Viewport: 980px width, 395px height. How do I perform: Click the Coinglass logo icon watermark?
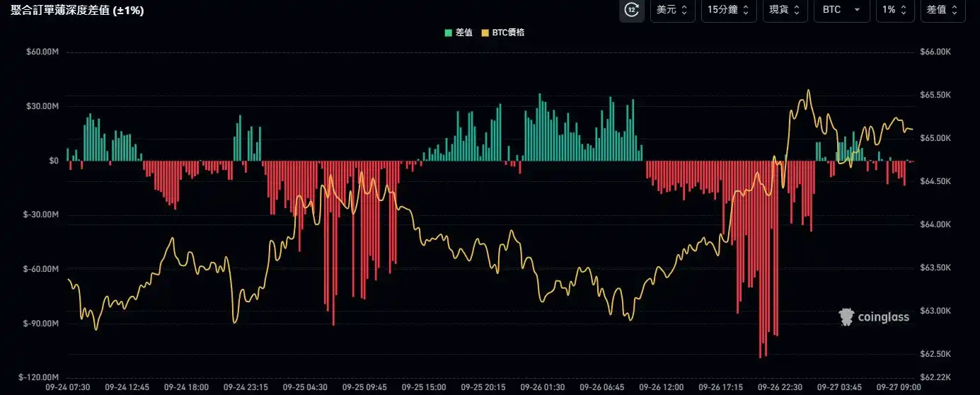(x=846, y=317)
